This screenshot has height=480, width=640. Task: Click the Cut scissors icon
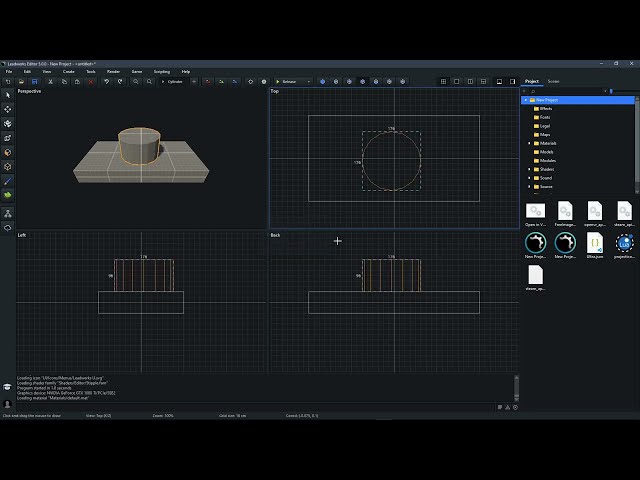[51, 82]
